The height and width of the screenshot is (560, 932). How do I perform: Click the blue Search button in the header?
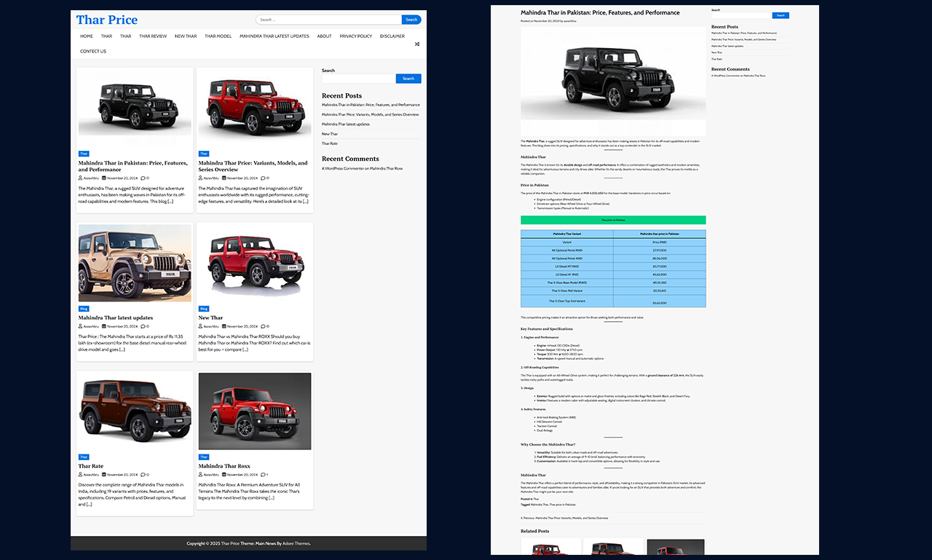411,20
